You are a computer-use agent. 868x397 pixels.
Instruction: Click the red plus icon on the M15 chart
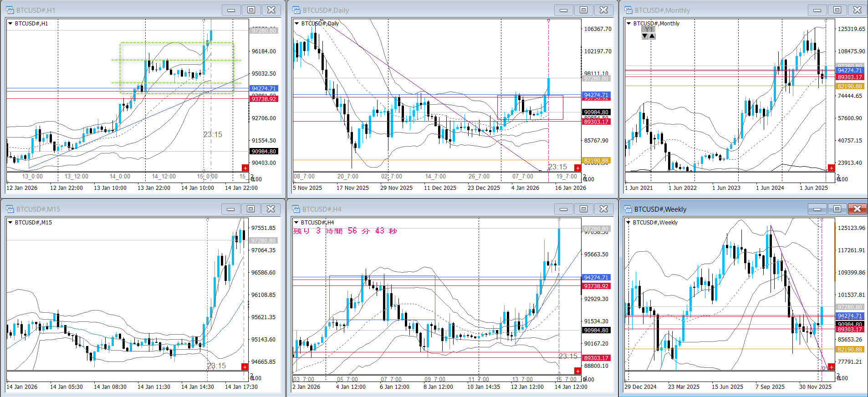click(x=245, y=367)
